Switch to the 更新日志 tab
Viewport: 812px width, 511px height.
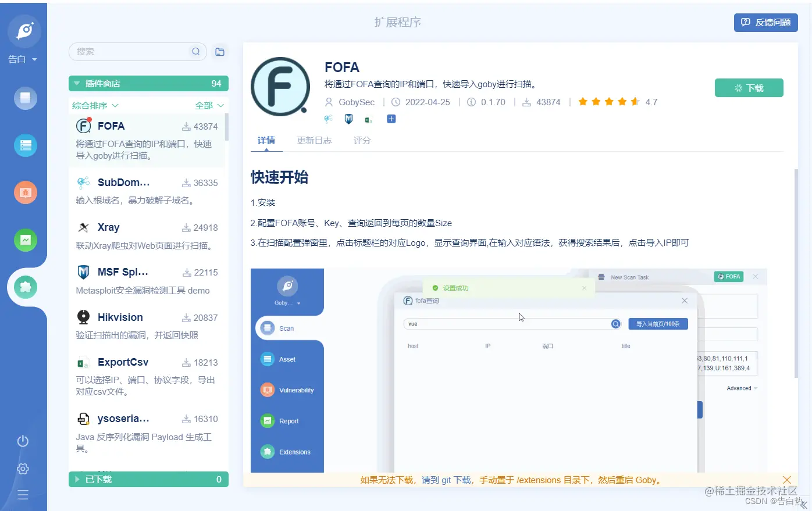point(314,140)
